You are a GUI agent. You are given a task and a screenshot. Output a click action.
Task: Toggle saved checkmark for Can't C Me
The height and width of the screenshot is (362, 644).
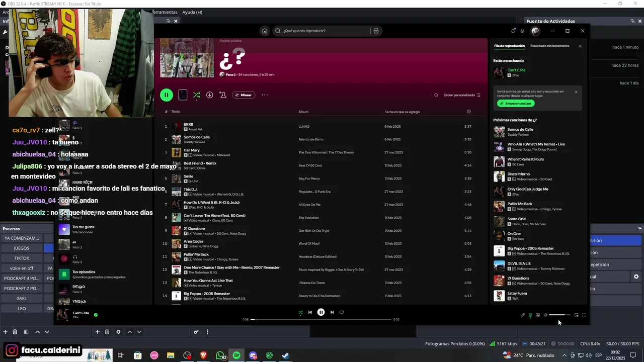[x=96, y=315]
